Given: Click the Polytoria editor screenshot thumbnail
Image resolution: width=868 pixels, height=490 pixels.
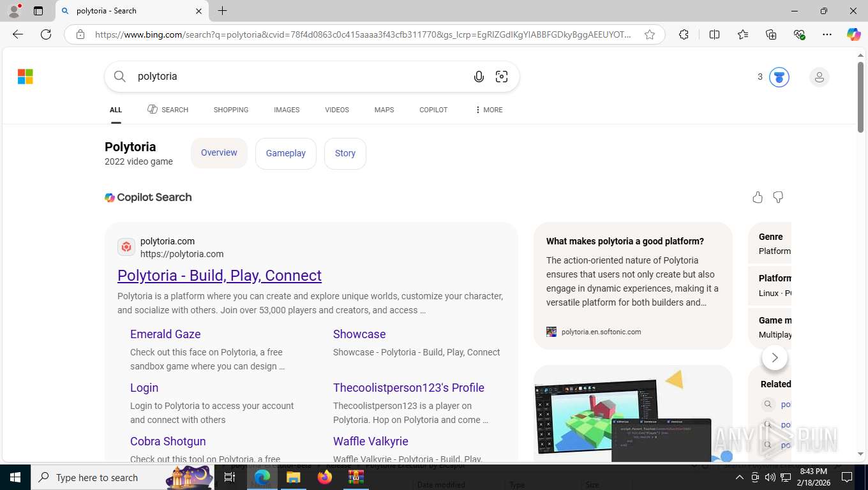Looking at the screenshot, I should (x=633, y=413).
